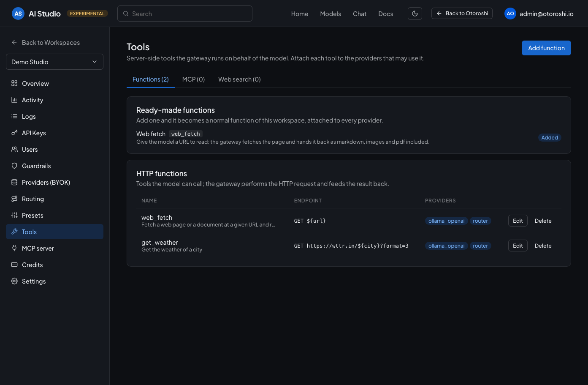Open Chat in top navigation
This screenshot has width=588, height=385.
click(x=360, y=14)
